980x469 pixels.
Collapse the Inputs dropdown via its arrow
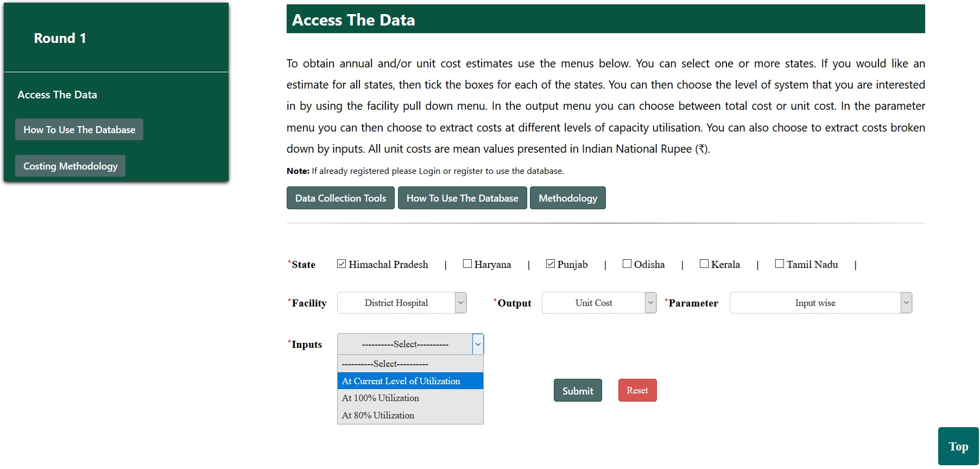tap(478, 344)
